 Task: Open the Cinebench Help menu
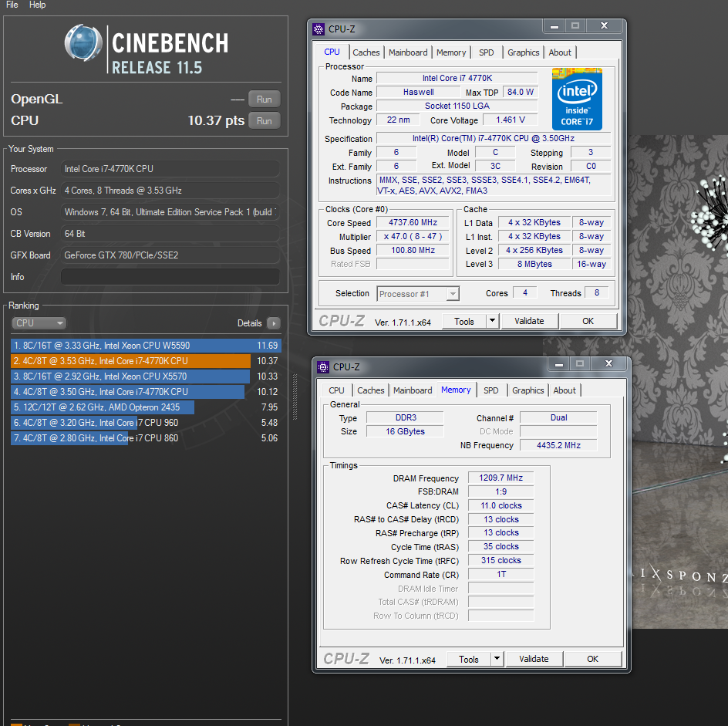coord(37,5)
